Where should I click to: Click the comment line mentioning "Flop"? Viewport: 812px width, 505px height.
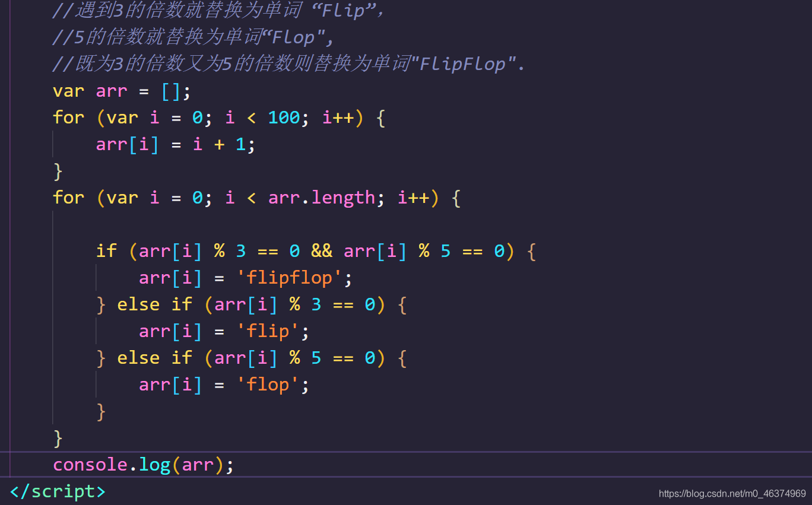click(194, 37)
